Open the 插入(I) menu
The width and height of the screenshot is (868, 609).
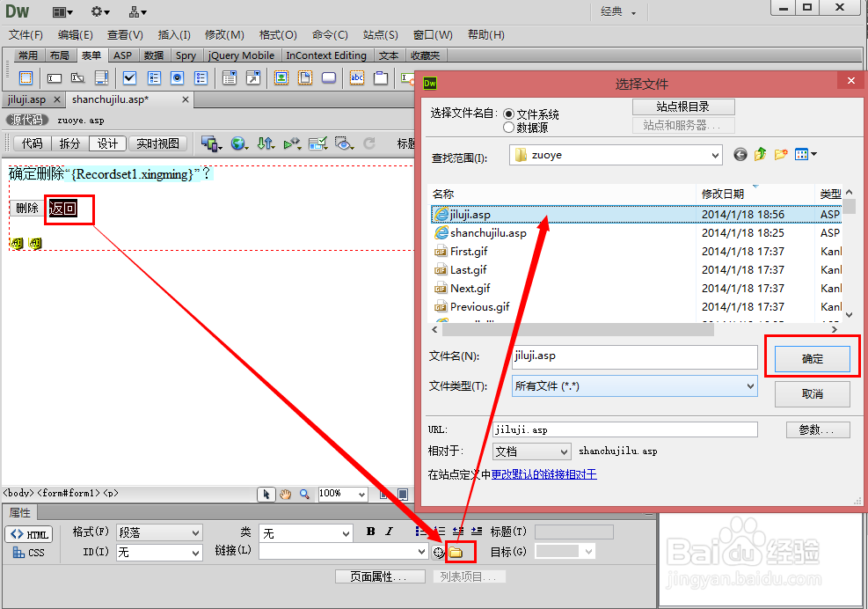(174, 35)
